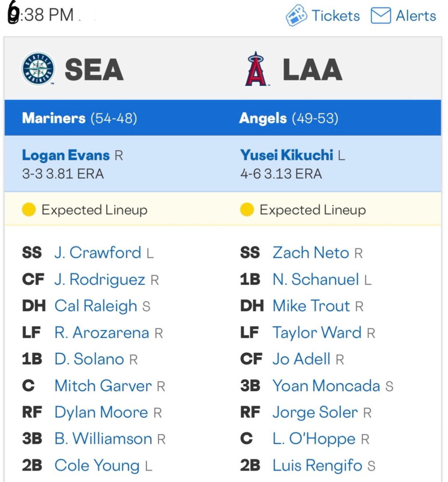Open the Tickets link
This screenshot has width=448, height=482.
(x=336, y=16)
